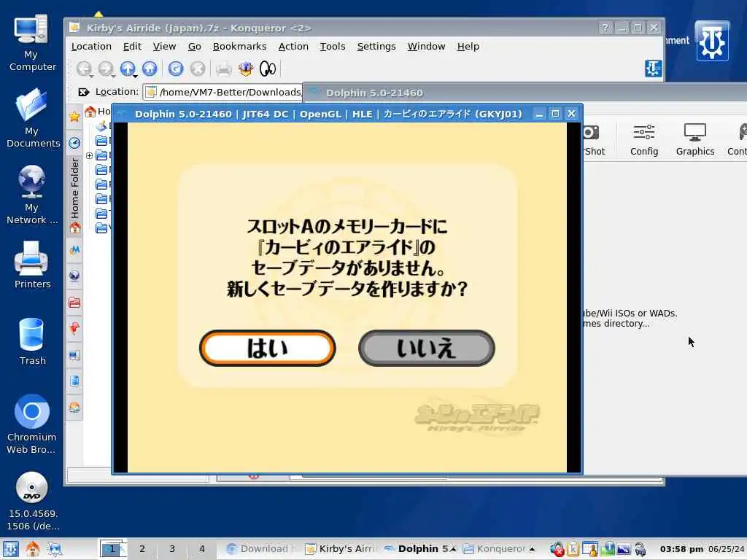Image resolution: width=747 pixels, height=560 pixels.
Task: Open Back history dropdown arrow
Action: pos(91,76)
